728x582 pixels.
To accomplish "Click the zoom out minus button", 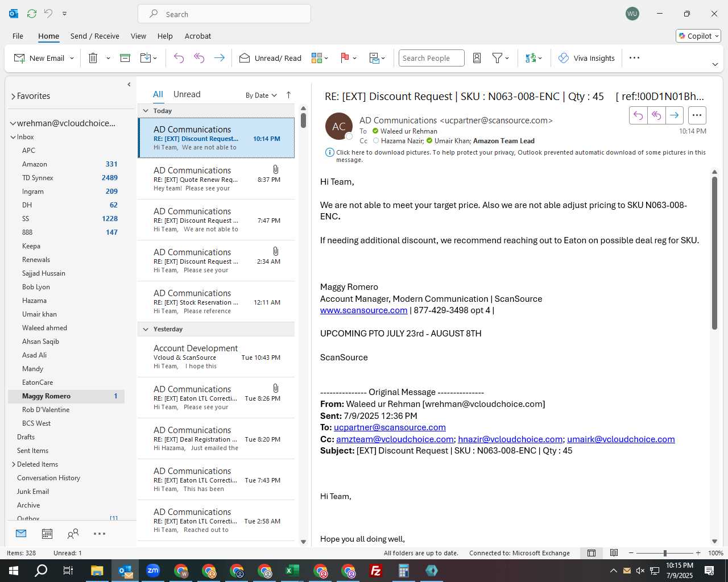I will [631, 553].
